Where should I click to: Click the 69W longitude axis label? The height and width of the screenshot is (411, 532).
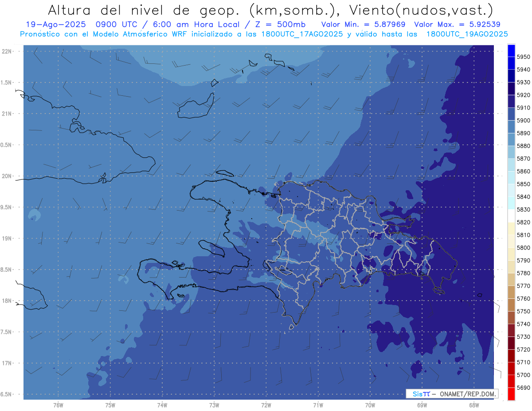422,405
